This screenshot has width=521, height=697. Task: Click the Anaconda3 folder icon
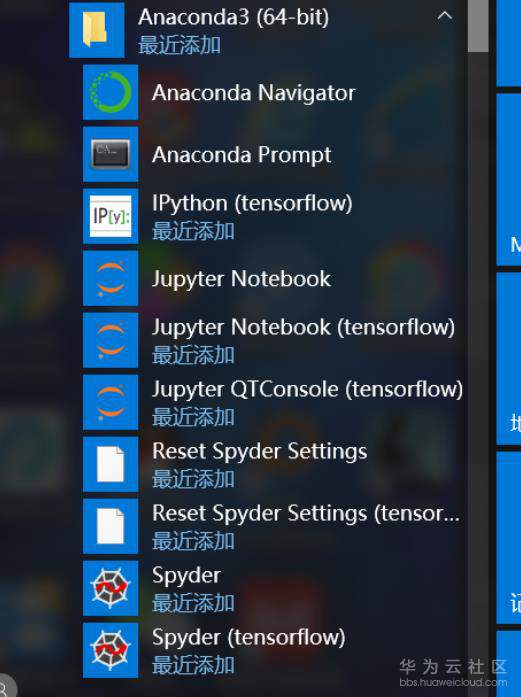(96, 30)
